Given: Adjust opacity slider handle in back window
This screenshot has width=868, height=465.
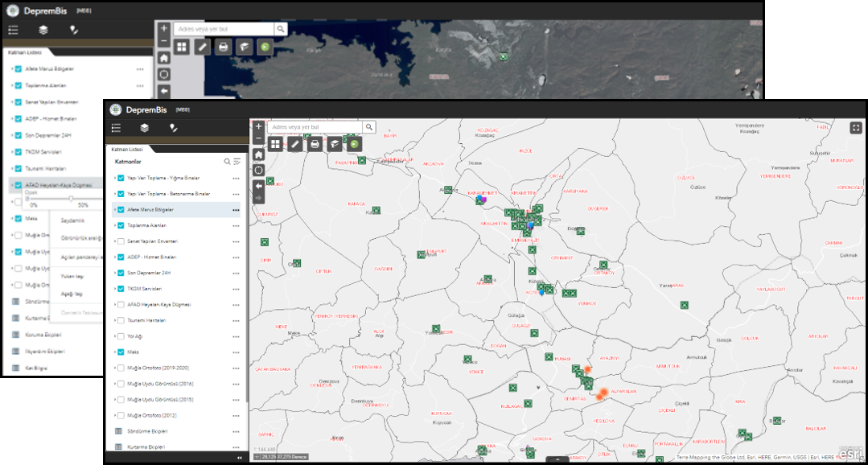Looking at the screenshot, I should click(71, 198).
